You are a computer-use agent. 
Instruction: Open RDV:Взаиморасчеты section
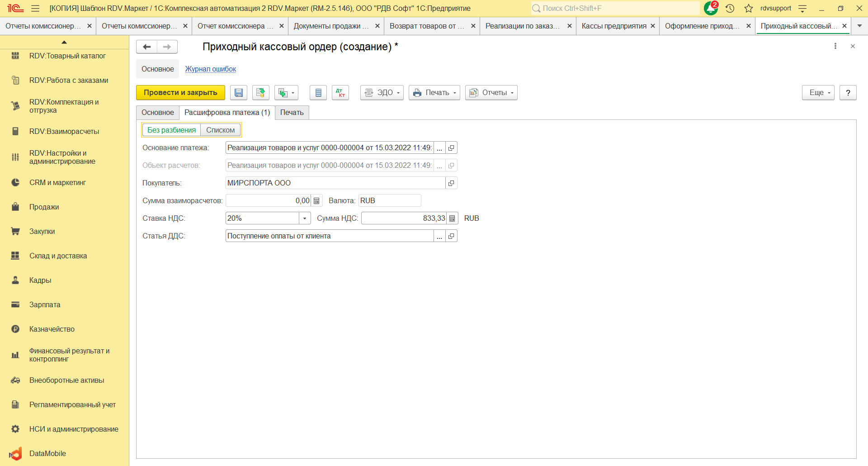pyautogui.click(x=64, y=132)
